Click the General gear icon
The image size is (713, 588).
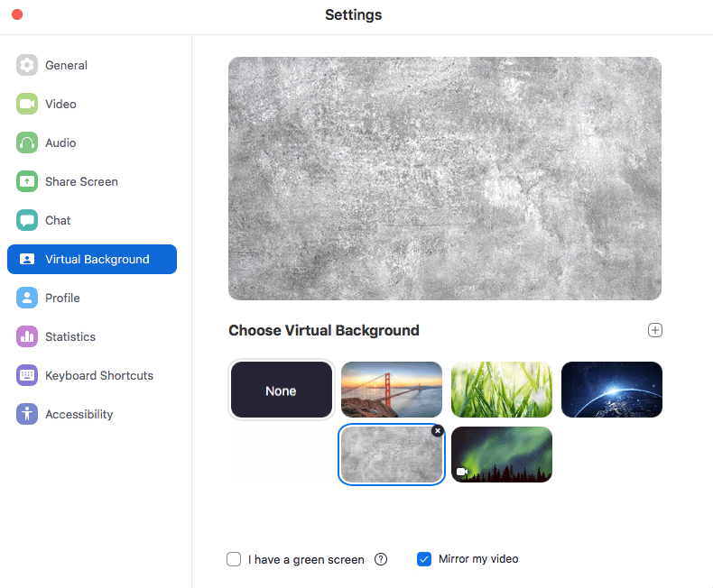[27, 65]
